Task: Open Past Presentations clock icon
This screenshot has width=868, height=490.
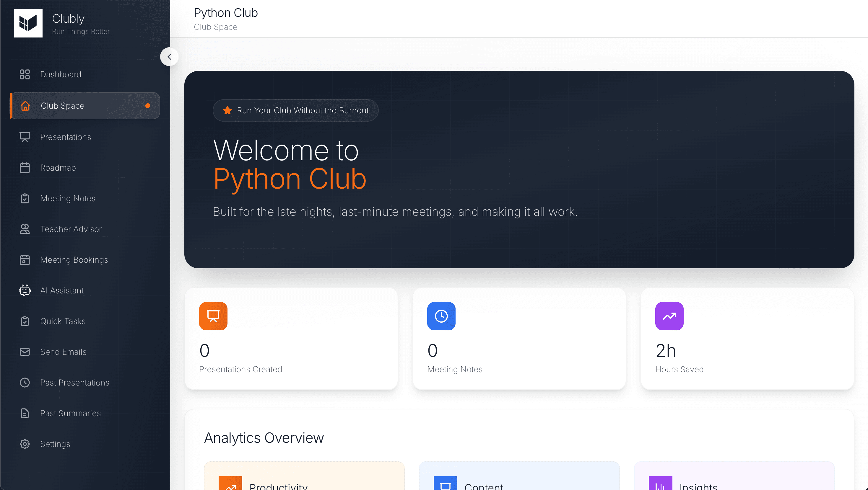Action: 25,383
